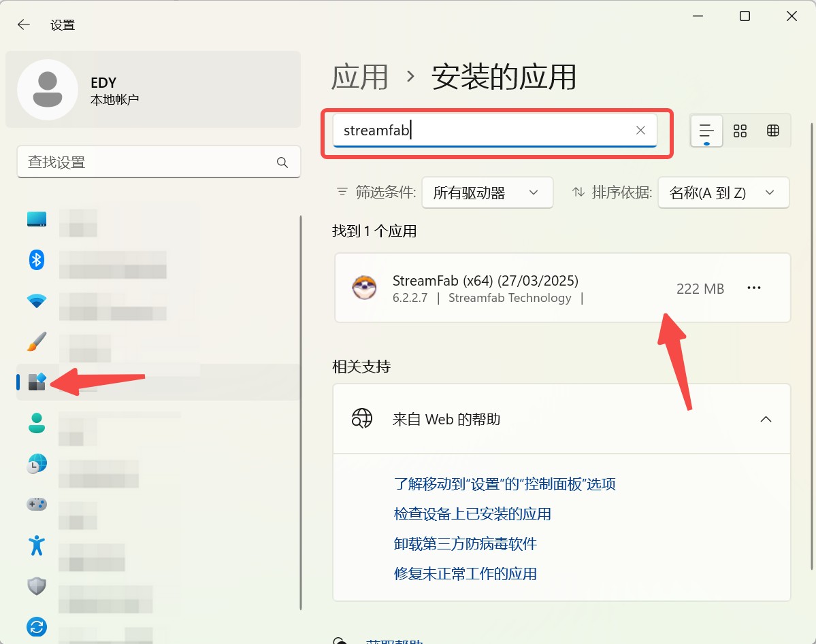Click the streamfab app search field
This screenshot has width=816, height=644.
(495, 130)
